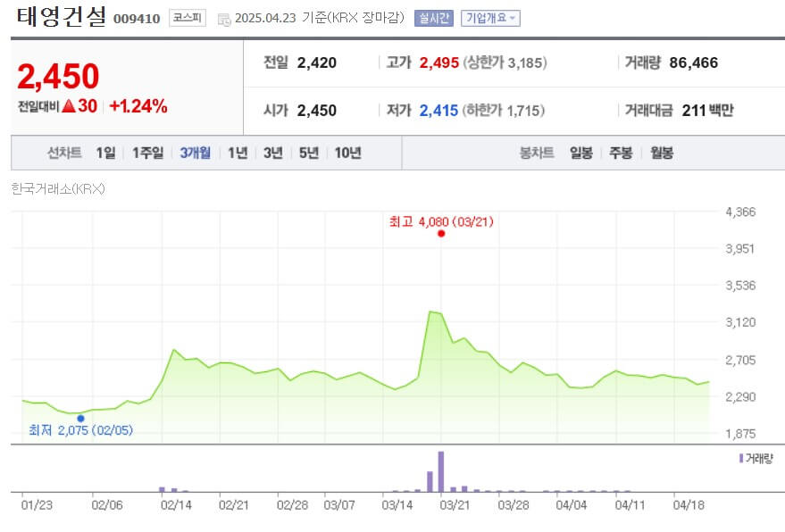Click the 실시간 real-time button
785x532 pixels.
pos(433,19)
